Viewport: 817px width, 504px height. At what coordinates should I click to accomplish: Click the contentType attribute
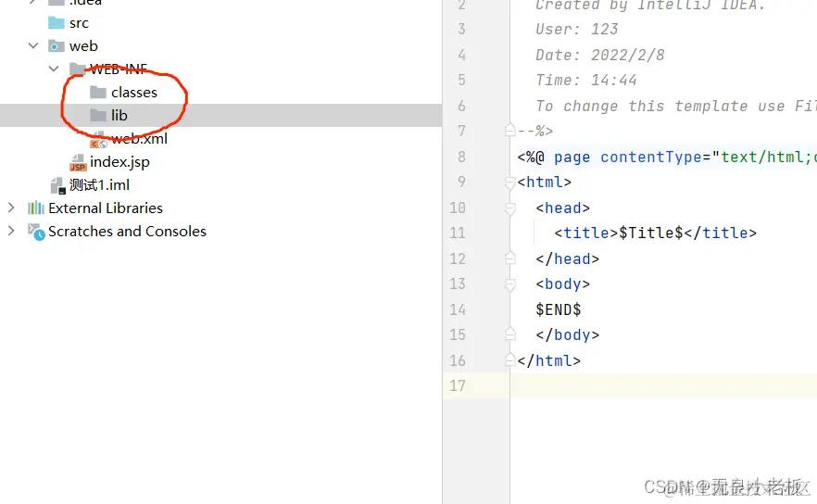(x=651, y=157)
